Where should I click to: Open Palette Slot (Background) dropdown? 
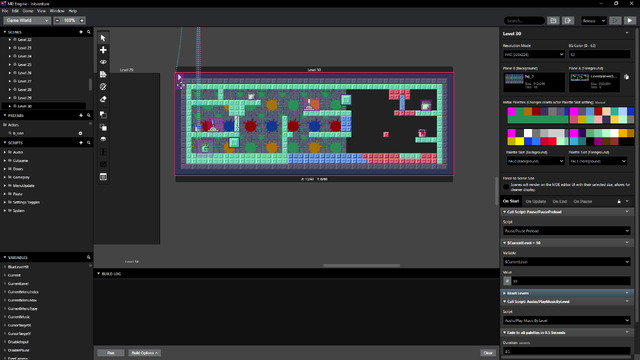pyautogui.click(x=536, y=161)
